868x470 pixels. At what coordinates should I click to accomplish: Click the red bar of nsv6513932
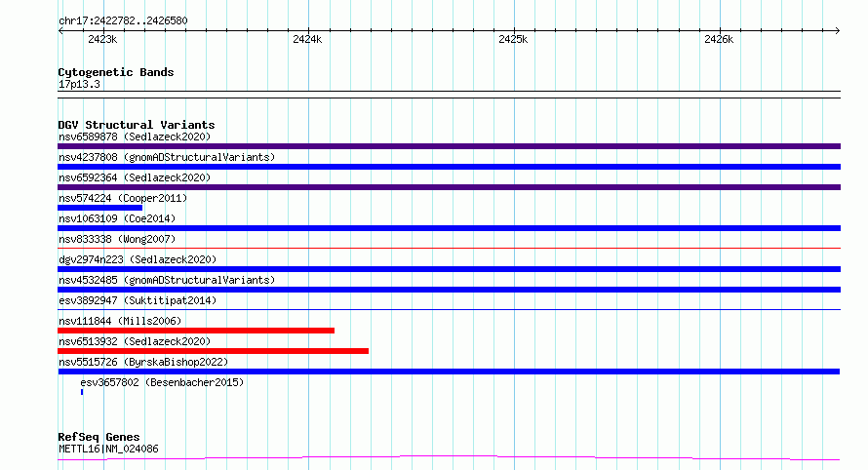tap(214, 351)
